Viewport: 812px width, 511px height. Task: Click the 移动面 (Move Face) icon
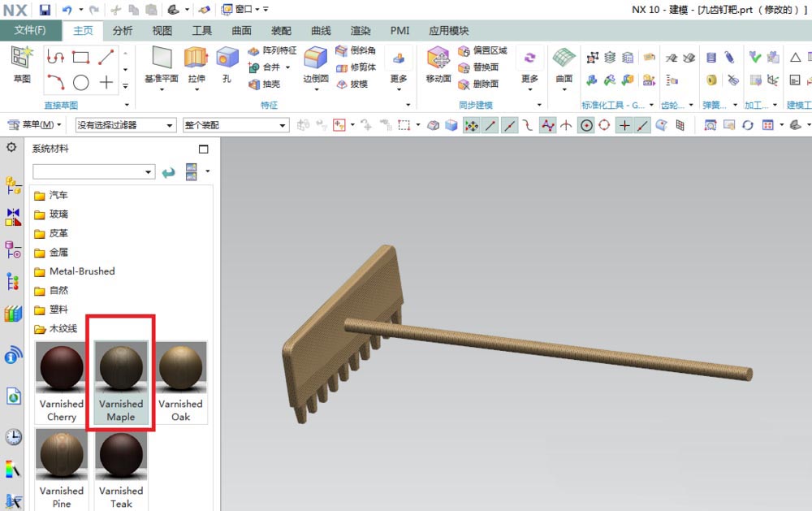click(x=438, y=58)
